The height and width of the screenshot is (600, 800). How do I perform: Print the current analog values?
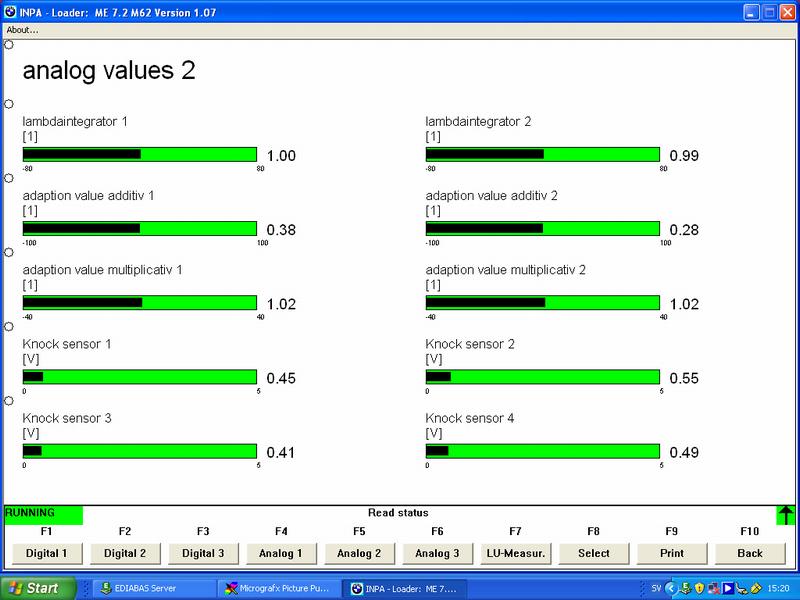(671, 552)
